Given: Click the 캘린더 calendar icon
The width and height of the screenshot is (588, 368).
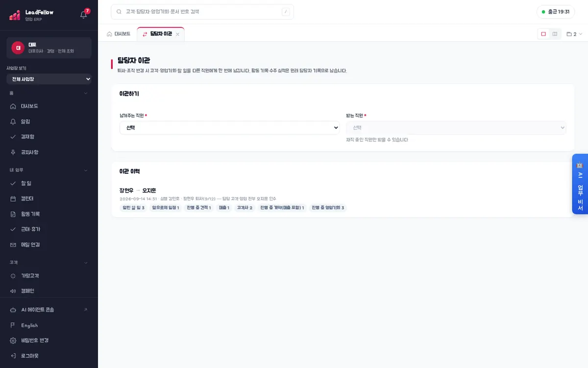Looking at the screenshot, I should (x=13, y=199).
